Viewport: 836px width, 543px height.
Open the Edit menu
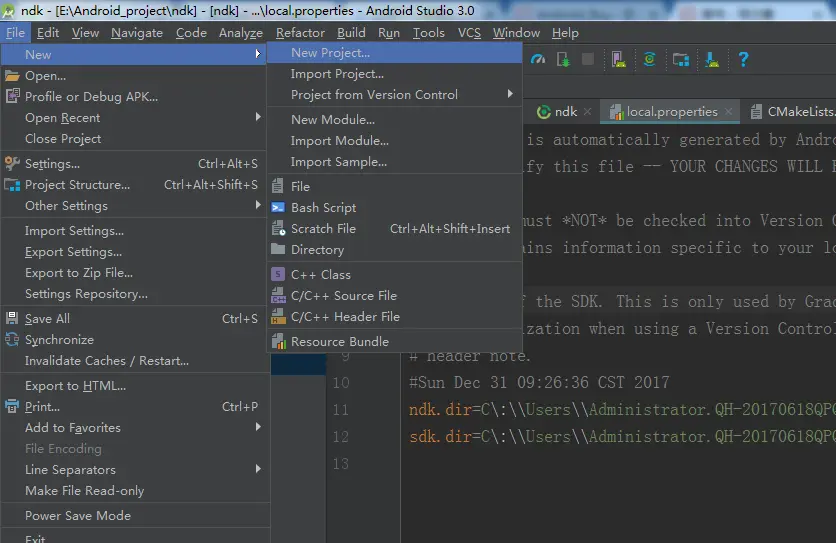point(48,33)
